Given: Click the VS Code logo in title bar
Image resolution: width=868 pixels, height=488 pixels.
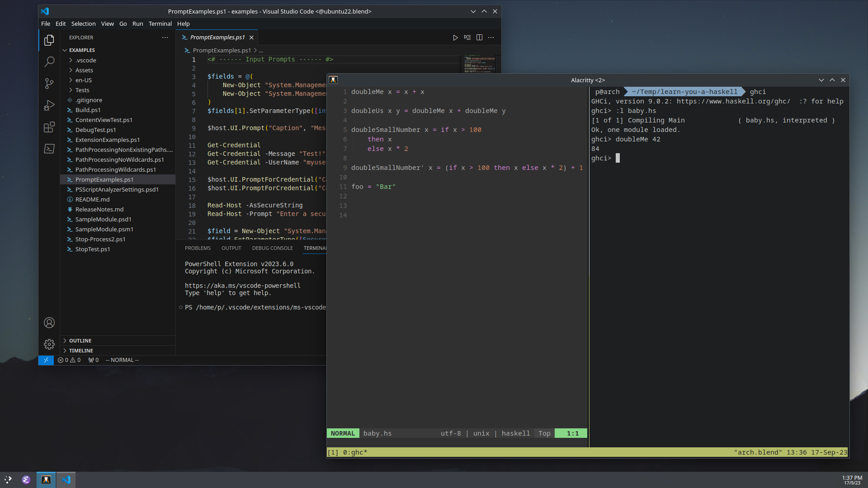Looking at the screenshot, I should point(45,11).
